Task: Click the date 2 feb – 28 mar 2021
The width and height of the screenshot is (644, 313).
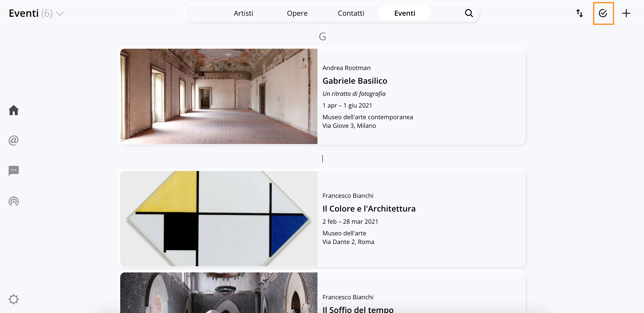Action: tap(350, 222)
